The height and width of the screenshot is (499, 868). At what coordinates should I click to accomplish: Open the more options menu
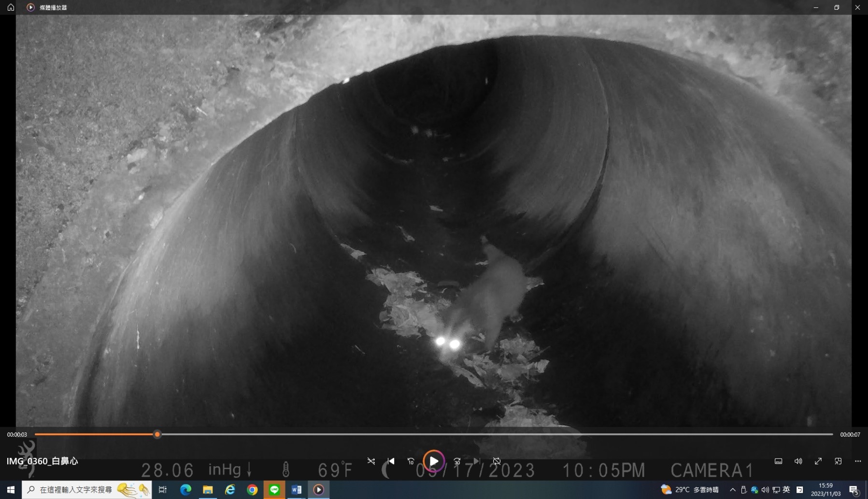pos(858,461)
